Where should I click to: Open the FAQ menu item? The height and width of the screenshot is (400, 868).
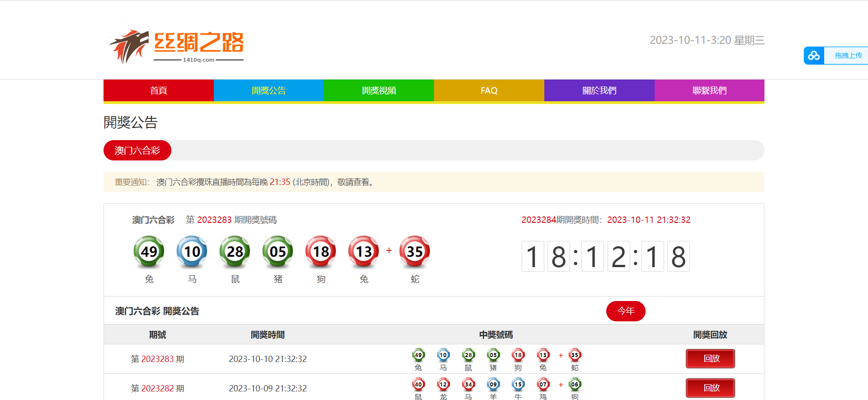coord(489,90)
